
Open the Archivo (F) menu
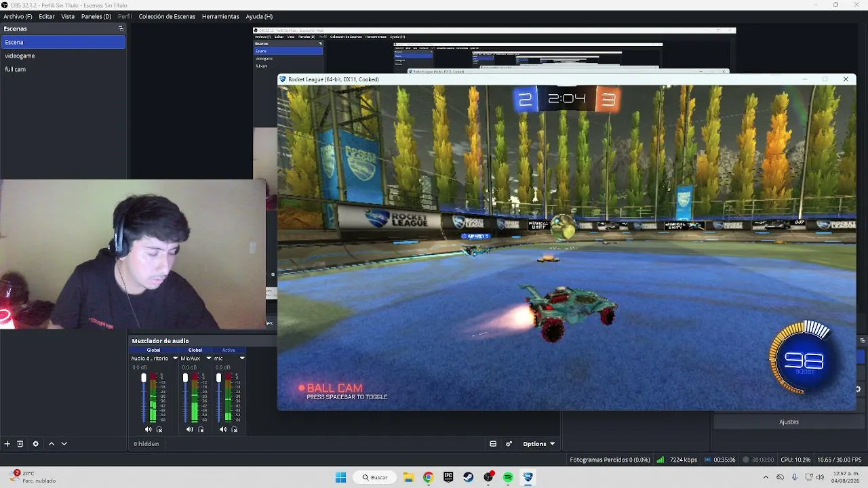[x=18, y=16]
